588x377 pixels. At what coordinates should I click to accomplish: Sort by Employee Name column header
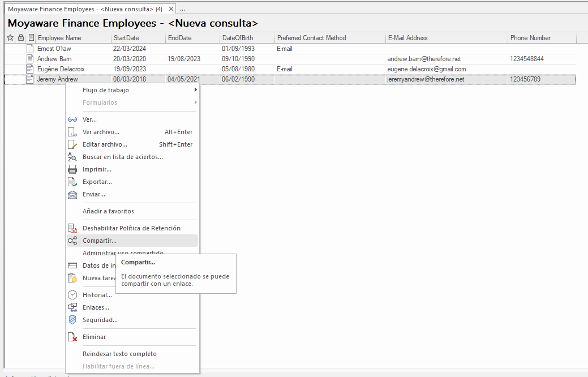(74, 38)
